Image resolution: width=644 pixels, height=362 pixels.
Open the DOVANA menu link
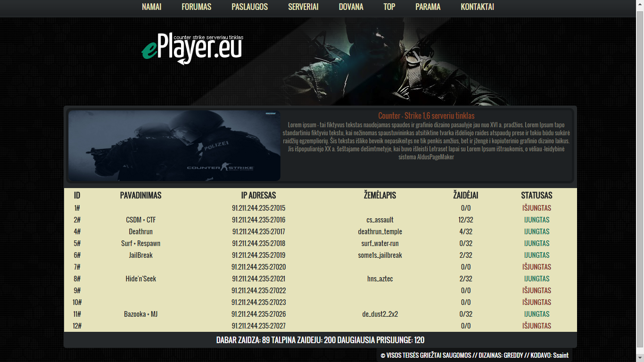351,7
